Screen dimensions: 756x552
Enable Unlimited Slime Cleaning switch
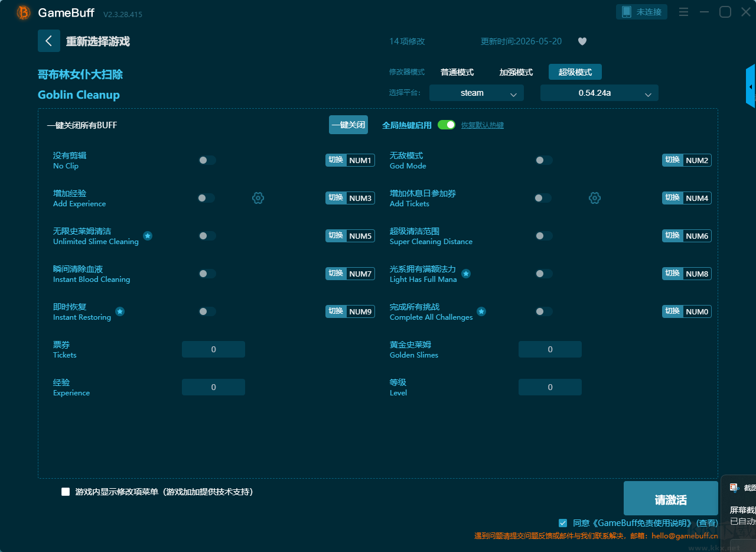207,236
